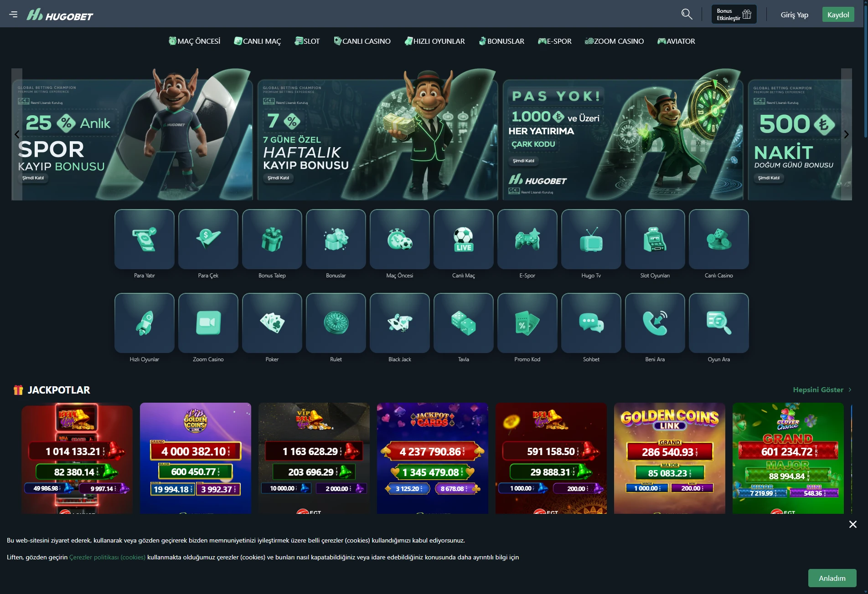The height and width of the screenshot is (594, 868).
Task: Open the CANLI MAÇ menu item
Action: click(x=257, y=41)
